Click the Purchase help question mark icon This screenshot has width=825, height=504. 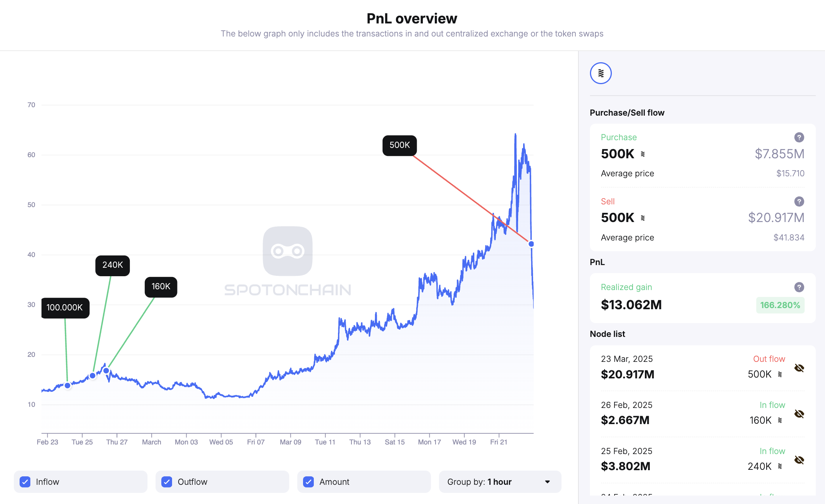(799, 138)
